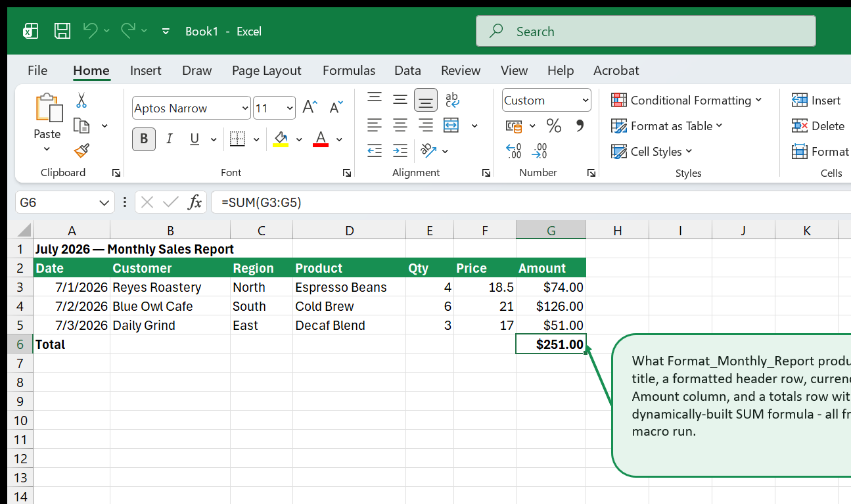This screenshot has width=851, height=504.
Task: Increase font size with the larger A
Action: point(310,108)
